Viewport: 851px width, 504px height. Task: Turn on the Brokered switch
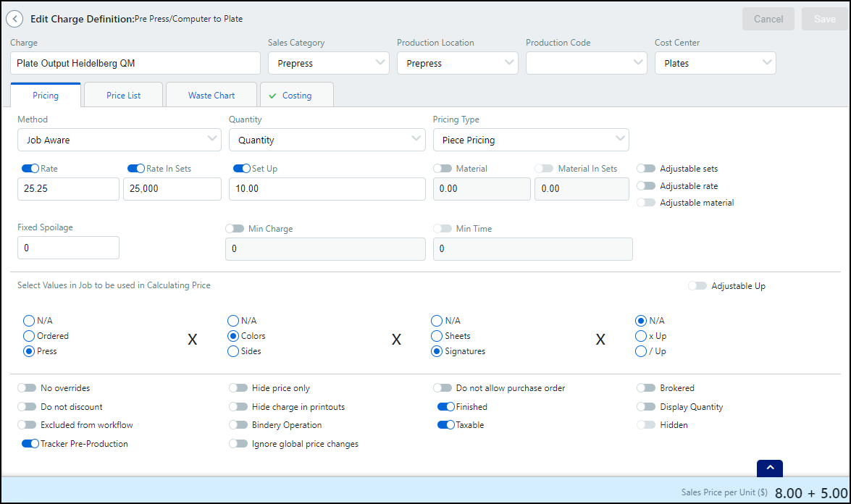point(646,388)
